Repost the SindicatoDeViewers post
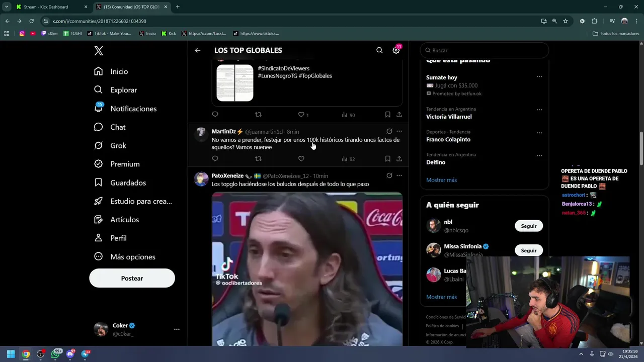The height and width of the screenshot is (362, 644). (258, 115)
